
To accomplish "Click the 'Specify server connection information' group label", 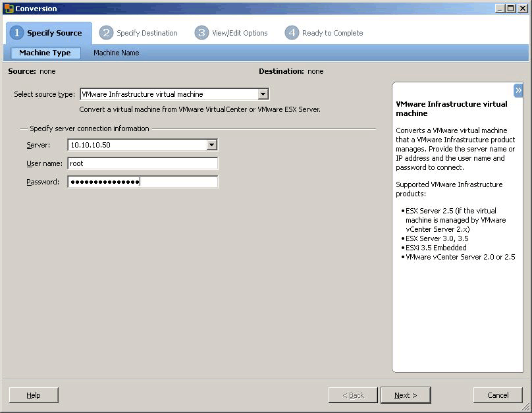I will (90, 128).
